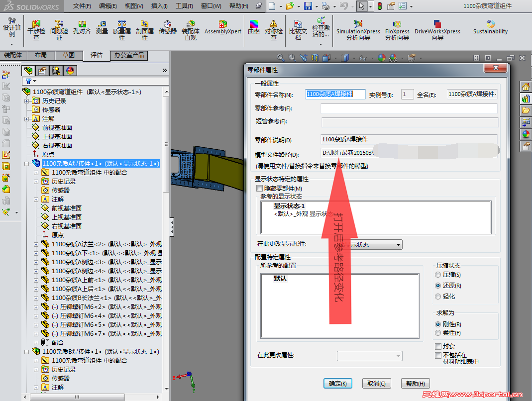
Task: Select 柔性 flexible solve option
Action: pyautogui.click(x=438, y=333)
